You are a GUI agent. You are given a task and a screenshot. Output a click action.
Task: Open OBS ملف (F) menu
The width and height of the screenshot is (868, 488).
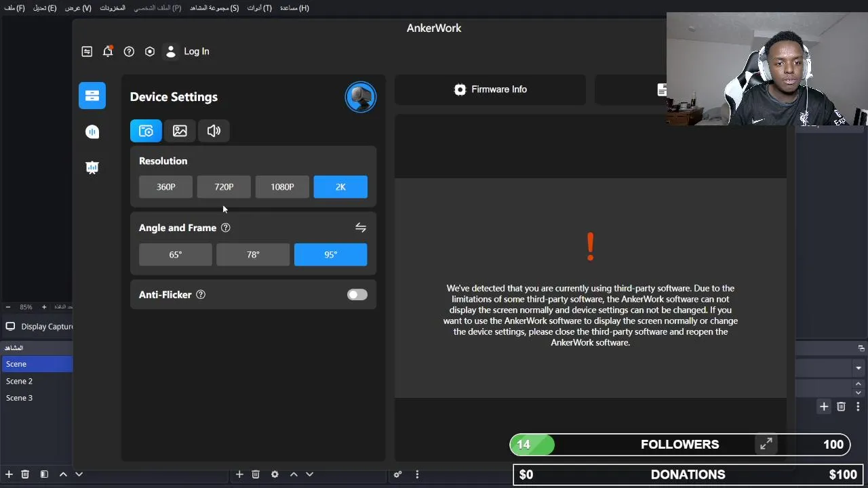14,8
